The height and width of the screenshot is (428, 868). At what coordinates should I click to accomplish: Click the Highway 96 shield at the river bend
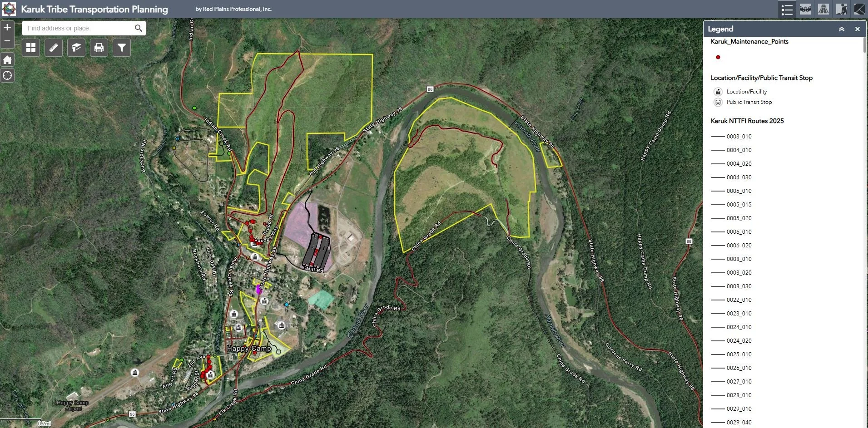point(430,89)
